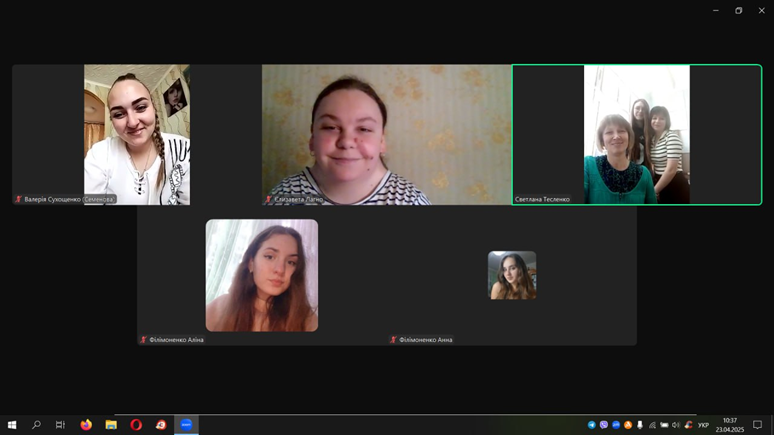Open File Explorer from taskbar

click(111, 425)
